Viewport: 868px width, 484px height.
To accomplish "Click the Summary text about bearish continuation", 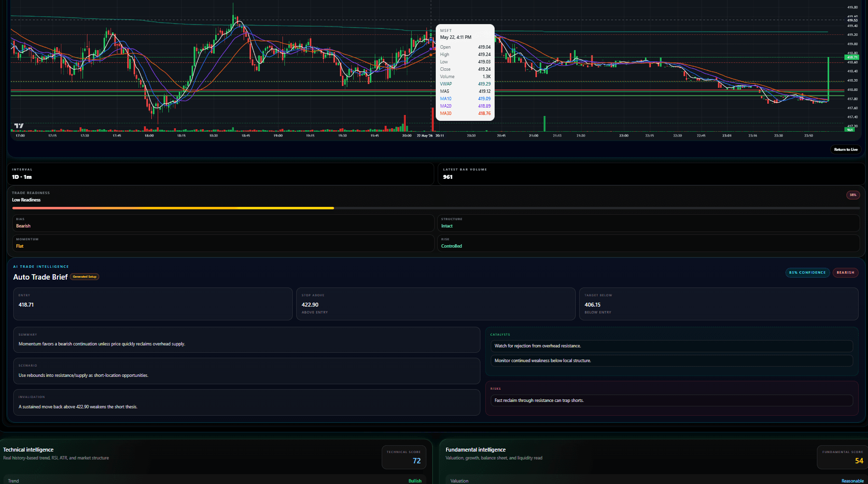I will tap(102, 344).
